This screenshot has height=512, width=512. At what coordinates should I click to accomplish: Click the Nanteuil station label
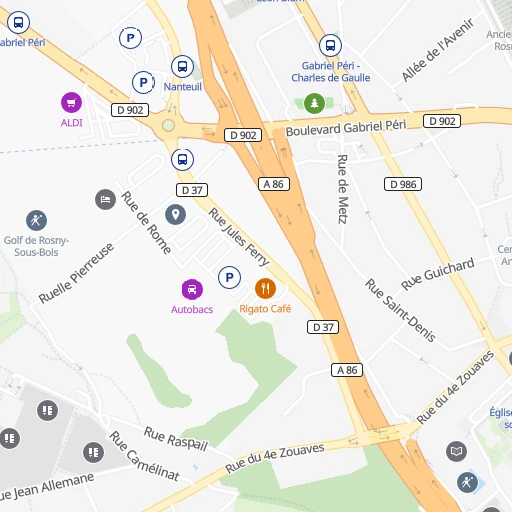pyautogui.click(x=183, y=87)
